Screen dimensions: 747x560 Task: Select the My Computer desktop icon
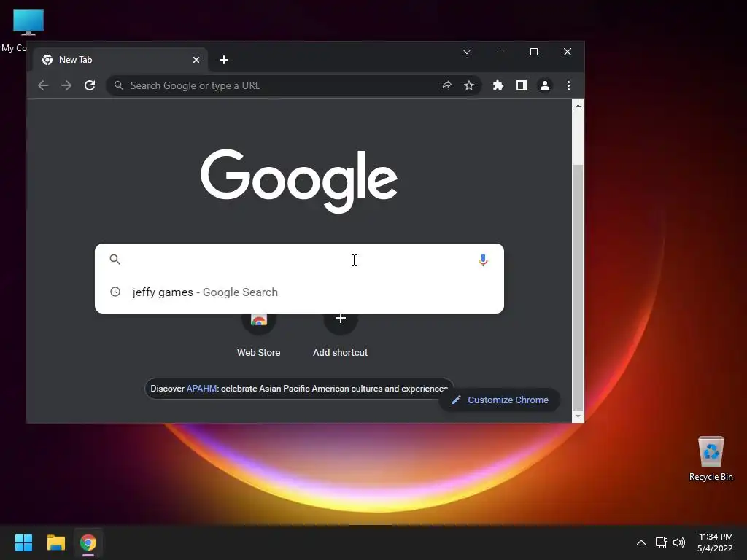pos(28,29)
